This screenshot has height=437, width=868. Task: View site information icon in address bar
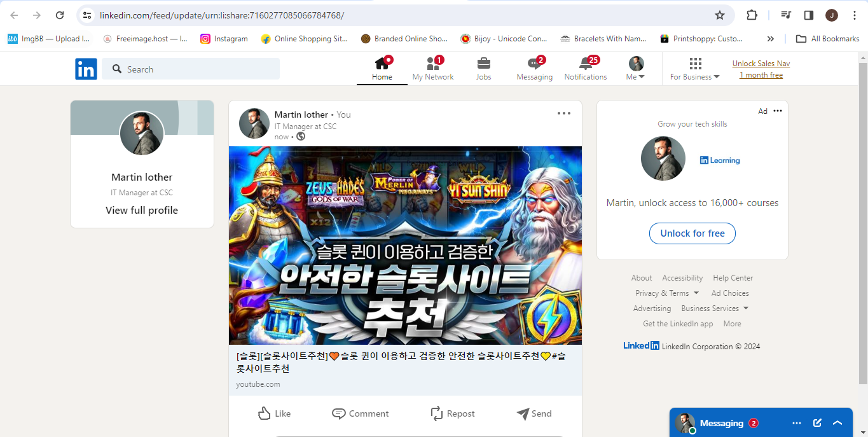click(x=88, y=15)
